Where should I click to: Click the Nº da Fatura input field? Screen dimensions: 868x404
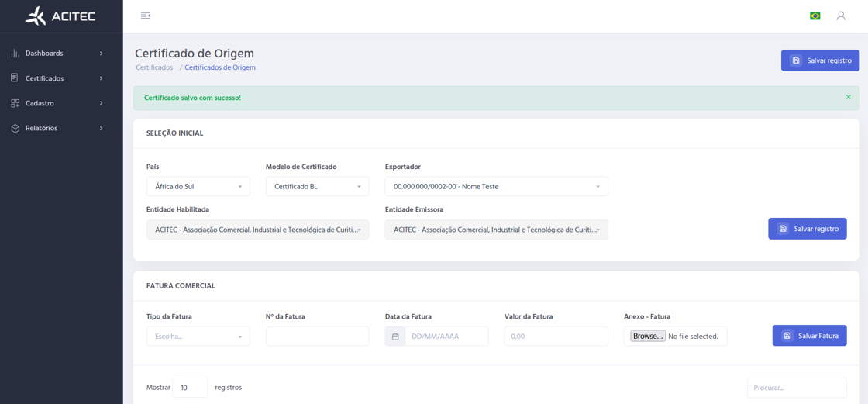point(317,337)
